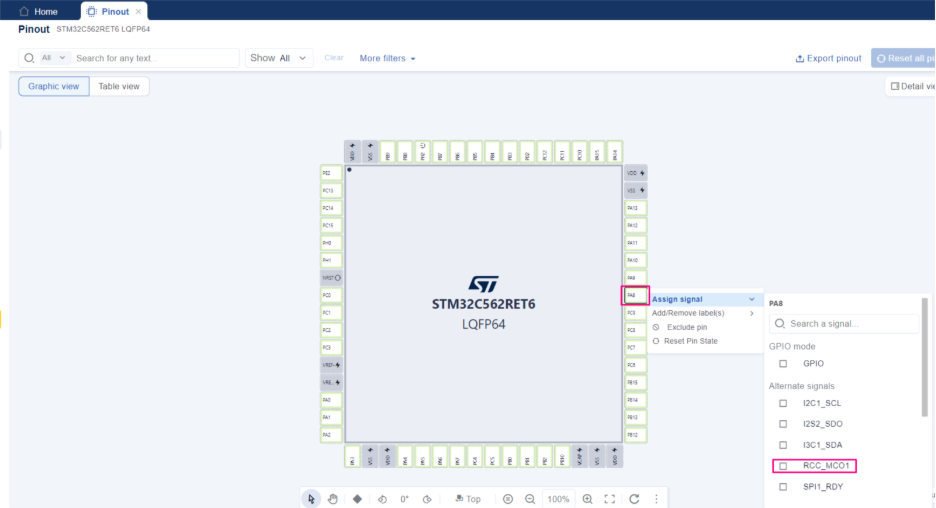Click the Reset all pins button
Screen dimensions: 936x508
click(x=903, y=58)
